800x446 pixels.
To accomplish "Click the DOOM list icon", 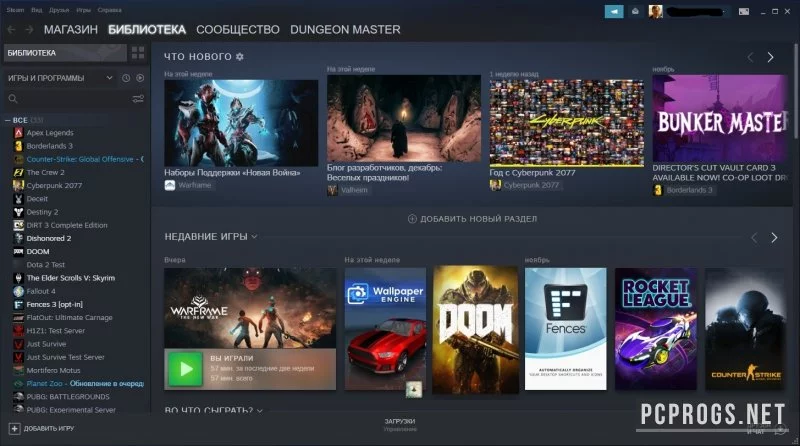I will (x=18, y=252).
